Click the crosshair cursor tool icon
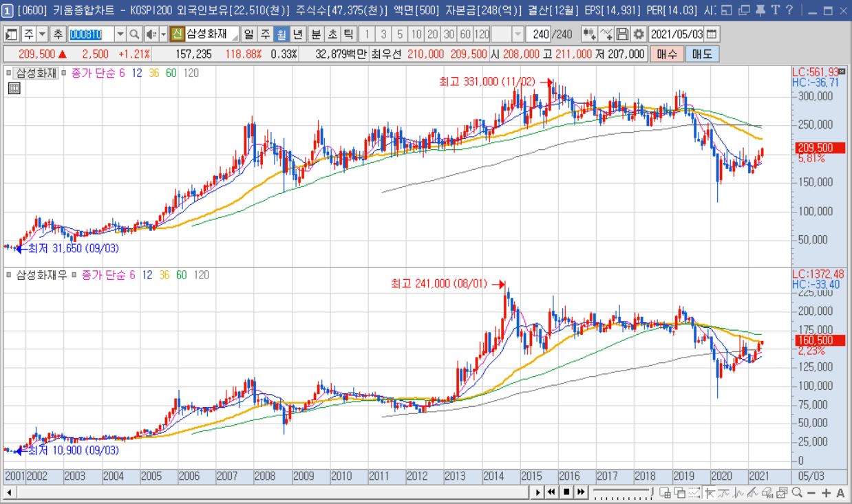 pos(708,492)
